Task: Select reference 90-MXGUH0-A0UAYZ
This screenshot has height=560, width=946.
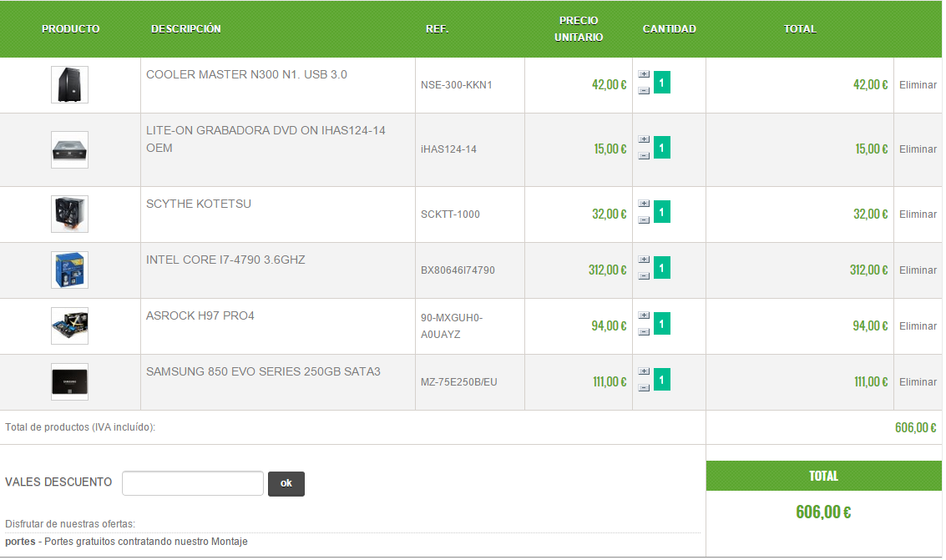Action: (451, 326)
